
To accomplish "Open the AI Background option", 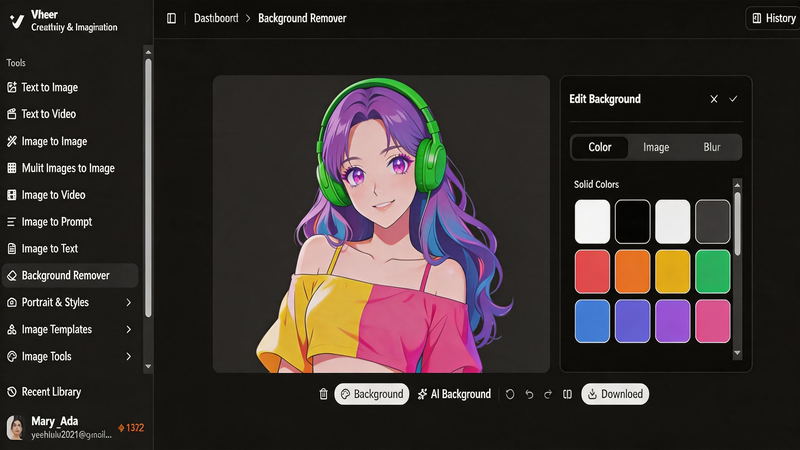I will click(x=454, y=394).
